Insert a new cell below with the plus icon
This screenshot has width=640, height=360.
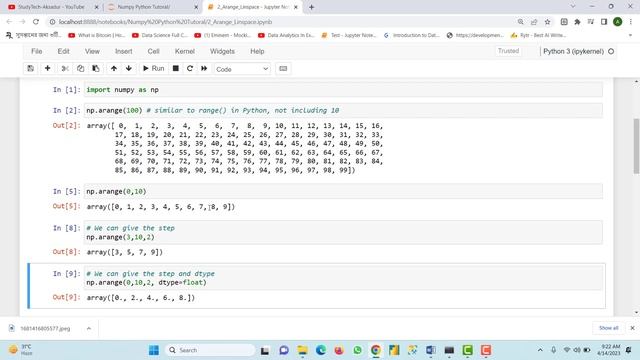click(47, 69)
